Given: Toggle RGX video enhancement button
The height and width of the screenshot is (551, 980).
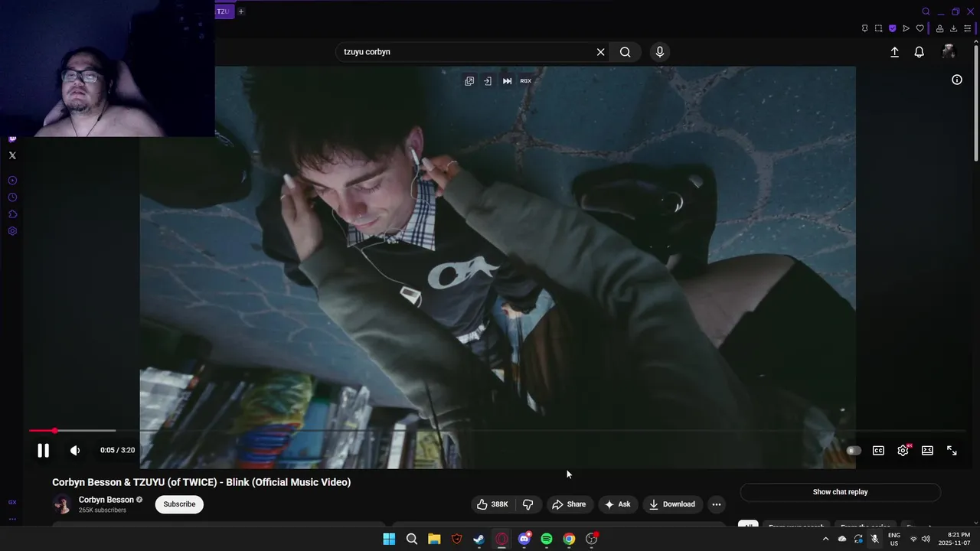Looking at the screenshot, I should 526,81.
